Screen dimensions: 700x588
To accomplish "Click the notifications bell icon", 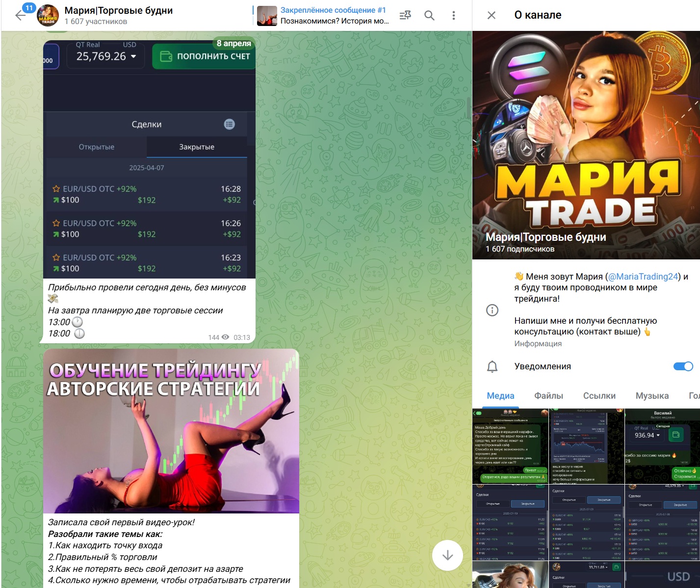I will [492, 366].
